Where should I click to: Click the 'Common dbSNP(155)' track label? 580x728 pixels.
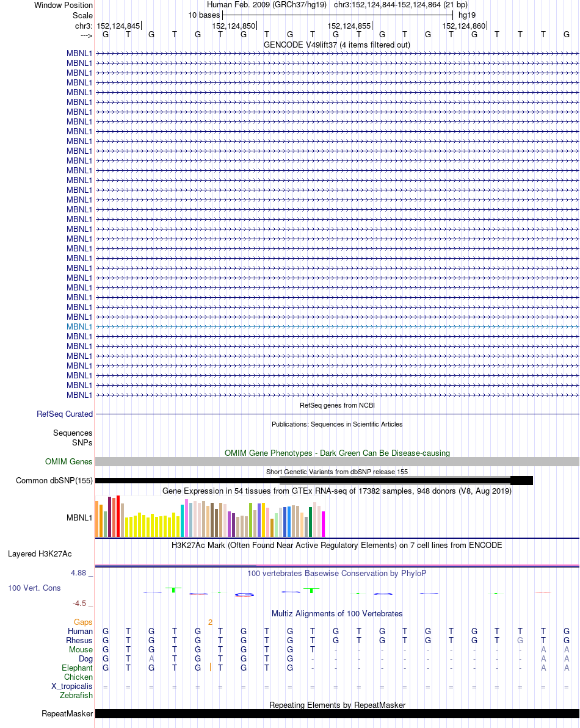pyautogui.click(x=54, y=480)
